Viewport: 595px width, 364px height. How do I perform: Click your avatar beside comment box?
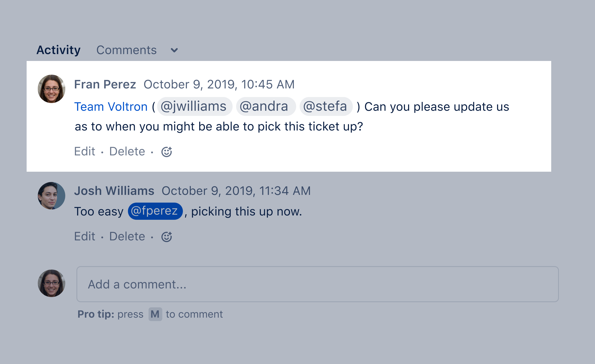52,283
